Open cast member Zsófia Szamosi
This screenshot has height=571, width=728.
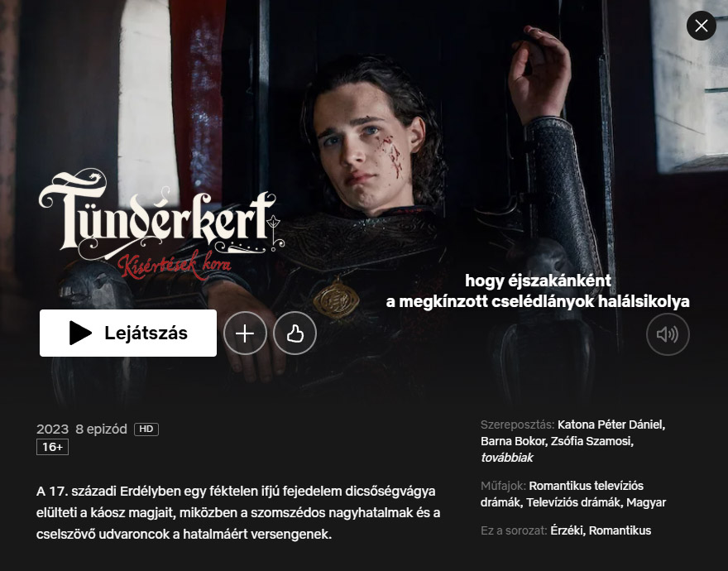(x=592, y=441)
